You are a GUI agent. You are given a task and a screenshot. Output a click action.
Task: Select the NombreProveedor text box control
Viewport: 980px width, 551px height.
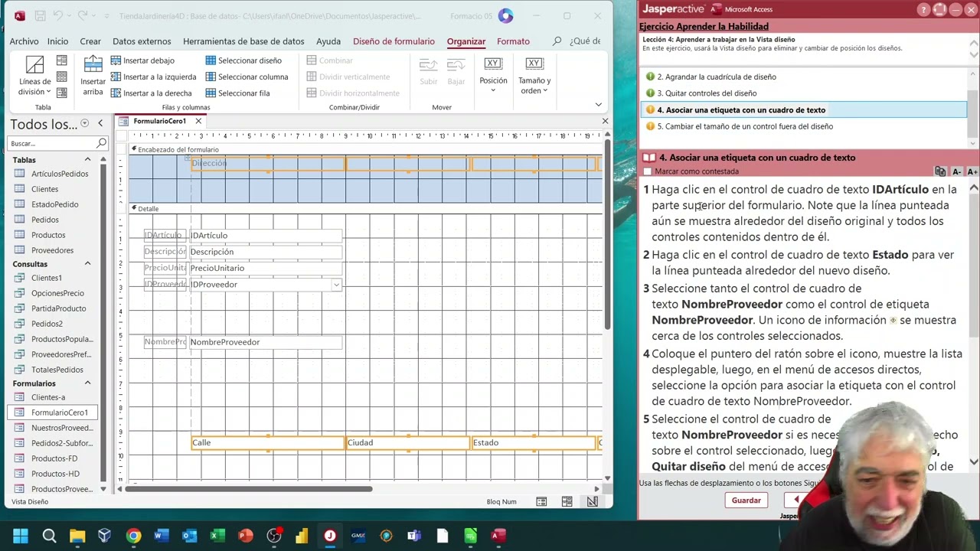click(265, 342)
